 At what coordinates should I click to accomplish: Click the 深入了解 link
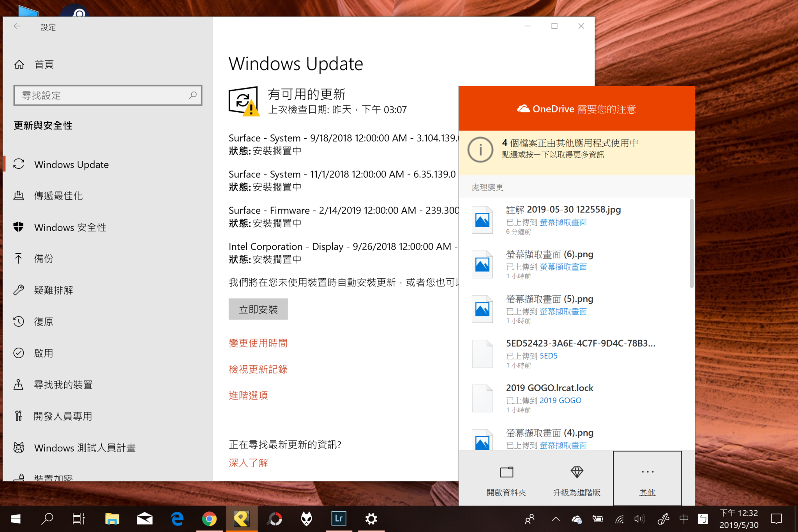248,463
